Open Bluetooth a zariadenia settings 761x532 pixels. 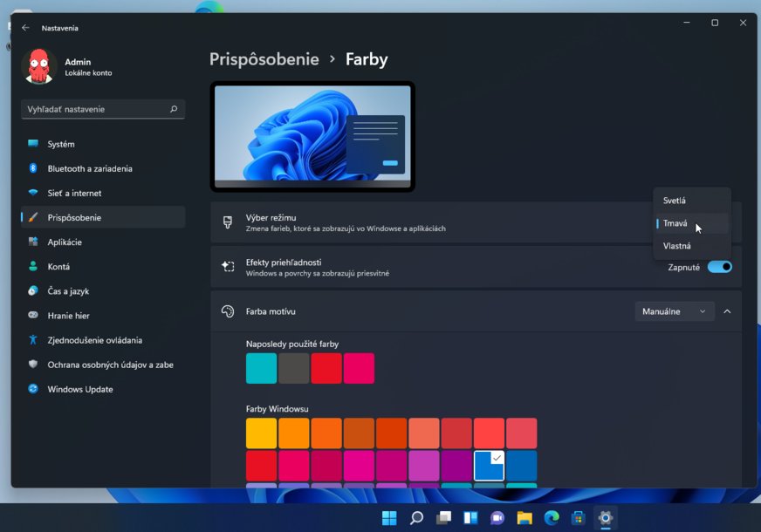(90, 168)
